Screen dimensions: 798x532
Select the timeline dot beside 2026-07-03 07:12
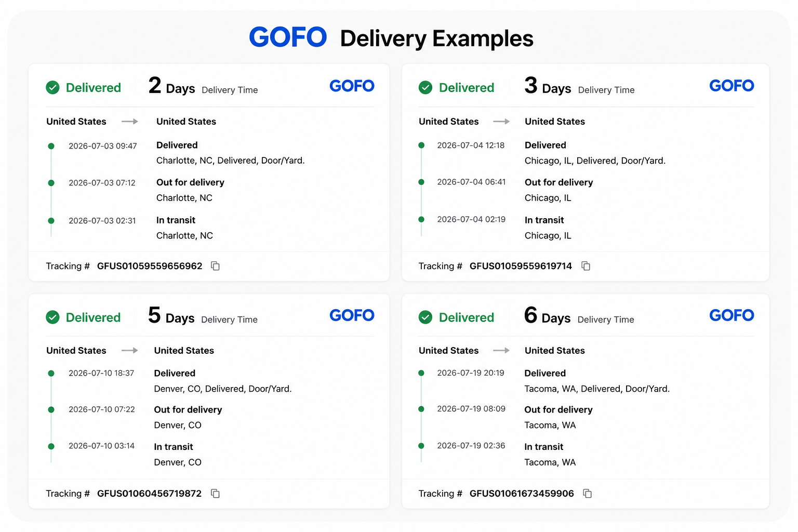coord(51,183)
